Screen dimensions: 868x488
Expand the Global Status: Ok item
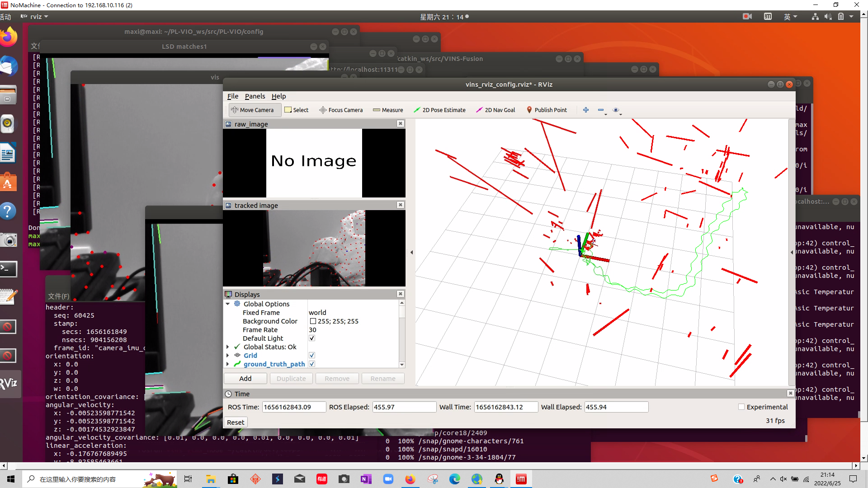tap(228, 347)
